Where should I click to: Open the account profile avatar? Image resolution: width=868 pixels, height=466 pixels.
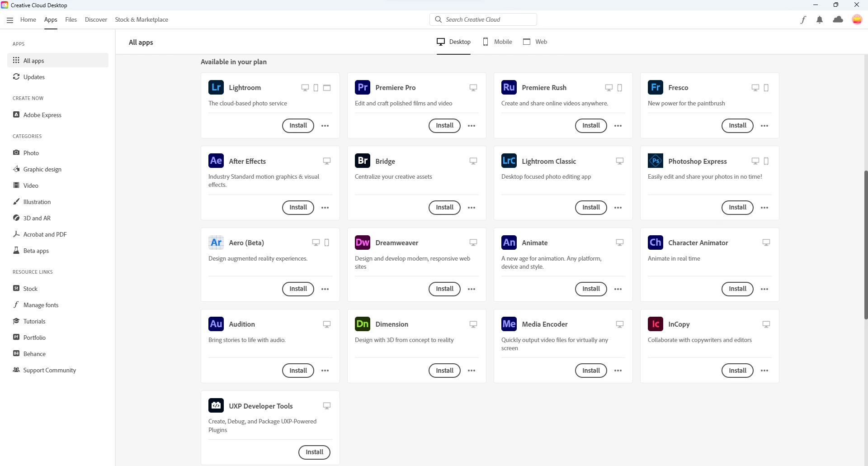[x=857, y=19]
